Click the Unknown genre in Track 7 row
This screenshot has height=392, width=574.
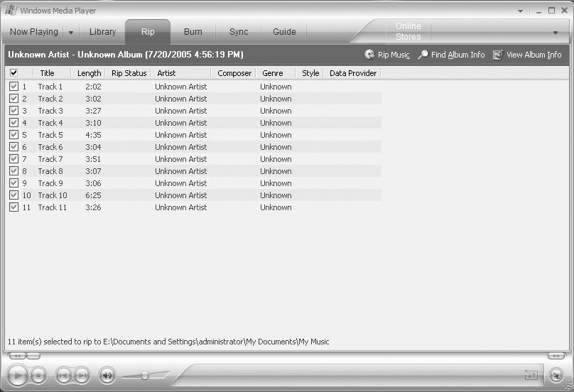[276, 159]
